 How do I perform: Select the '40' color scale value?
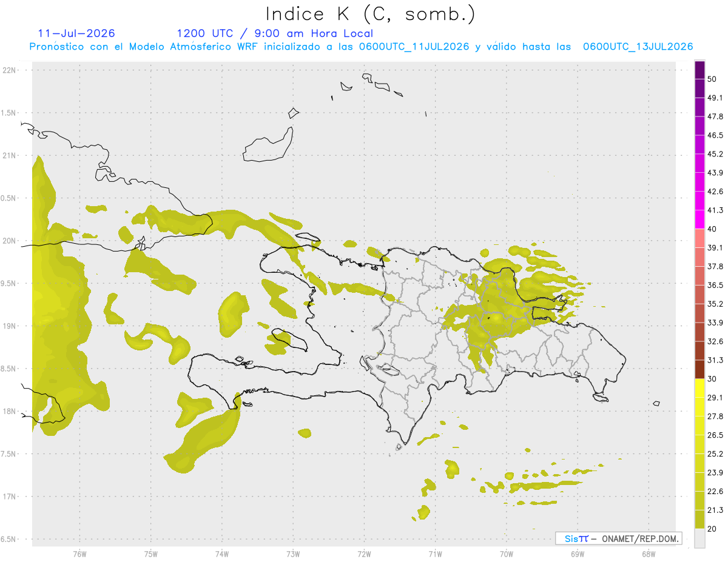tap(712, 229)
